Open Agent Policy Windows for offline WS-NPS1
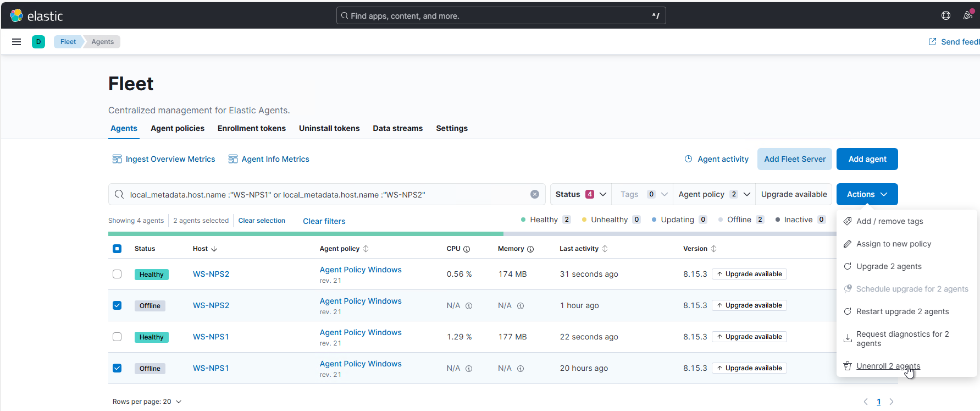Viewport: 980px width, 411px height. point(361,364)
